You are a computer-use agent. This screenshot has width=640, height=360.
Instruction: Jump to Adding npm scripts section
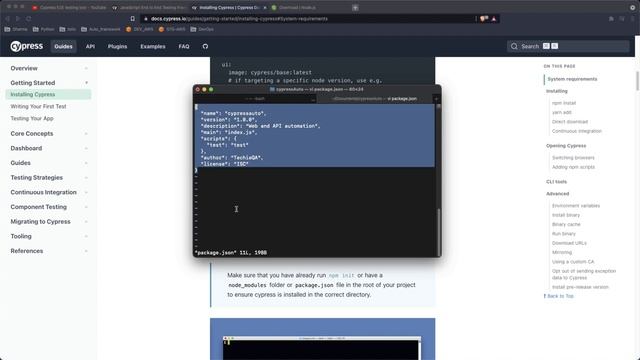point(573,167)
